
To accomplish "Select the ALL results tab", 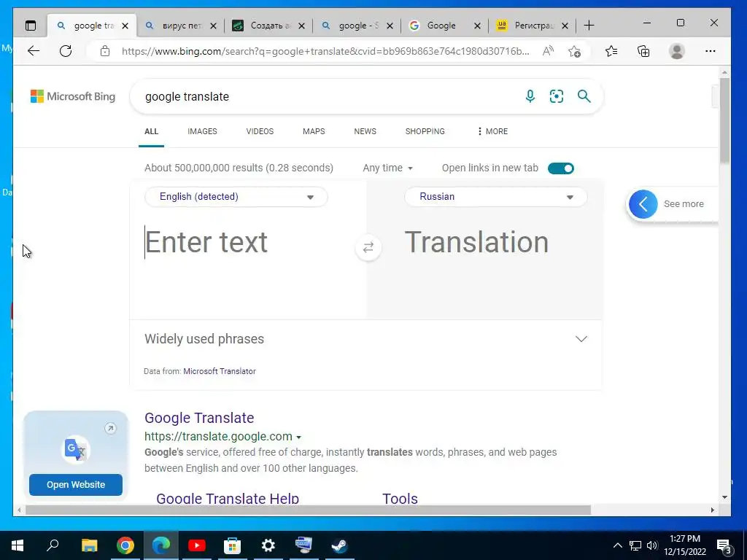I will pos(152,131).
